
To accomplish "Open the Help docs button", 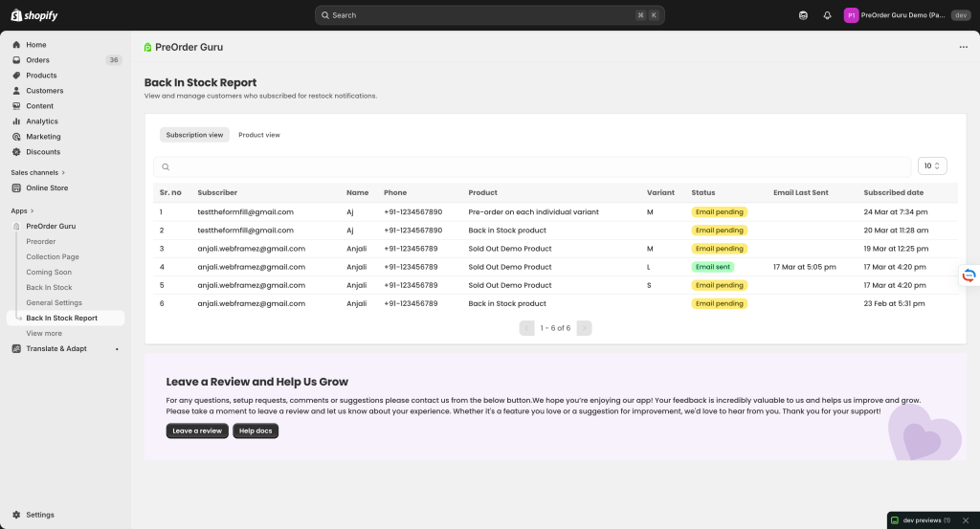I will pos(256,431).
